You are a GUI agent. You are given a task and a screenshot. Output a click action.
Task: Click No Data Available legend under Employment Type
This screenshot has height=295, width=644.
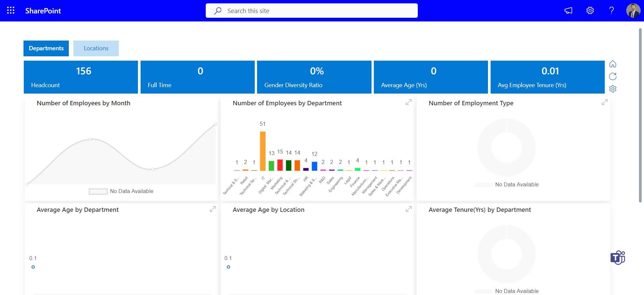(x=507, y=185)
